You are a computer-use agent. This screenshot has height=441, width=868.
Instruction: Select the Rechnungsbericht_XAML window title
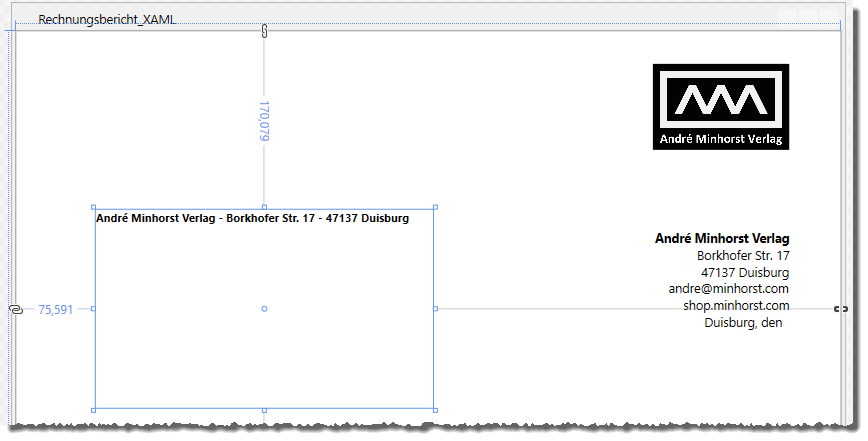coord(107,20)
